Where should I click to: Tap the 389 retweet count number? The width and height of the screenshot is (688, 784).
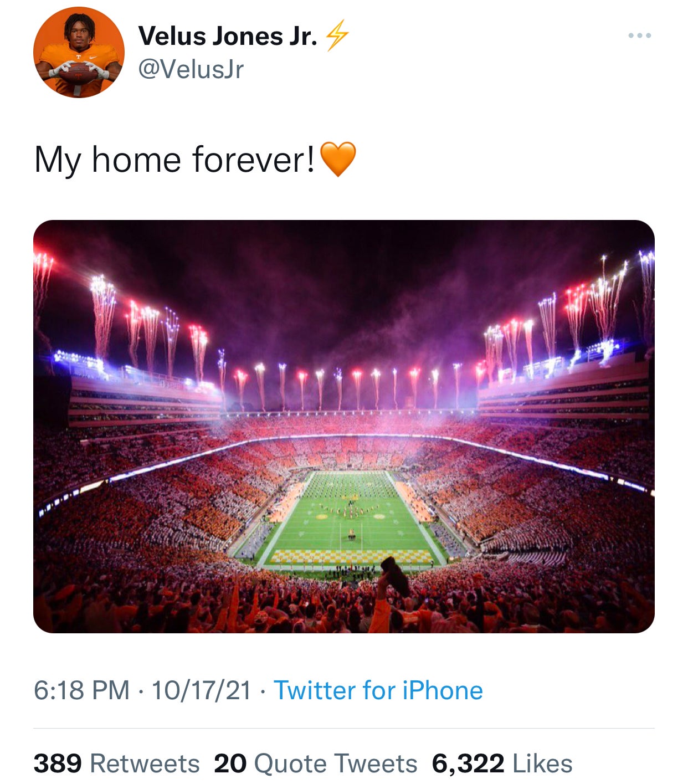[x=58, y=763]
